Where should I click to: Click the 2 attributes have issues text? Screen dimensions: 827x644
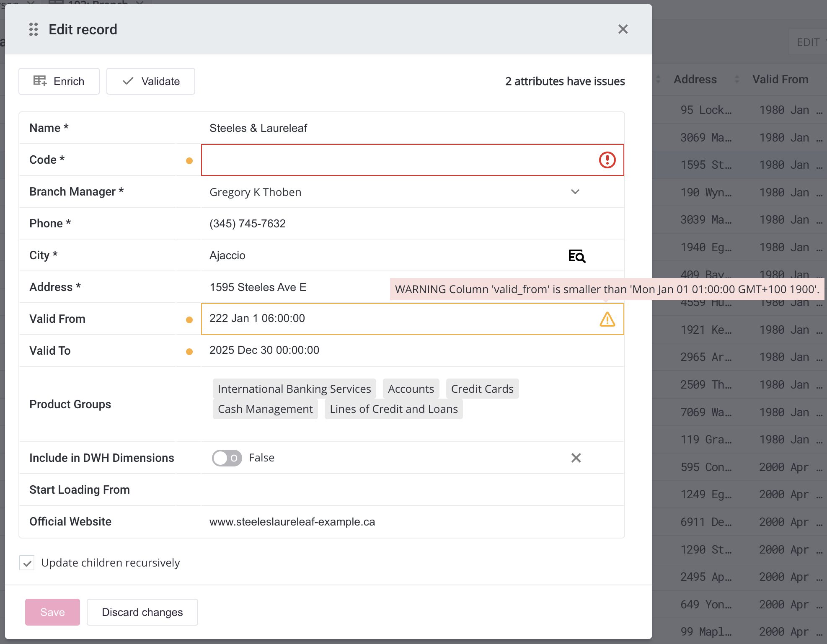565,81
